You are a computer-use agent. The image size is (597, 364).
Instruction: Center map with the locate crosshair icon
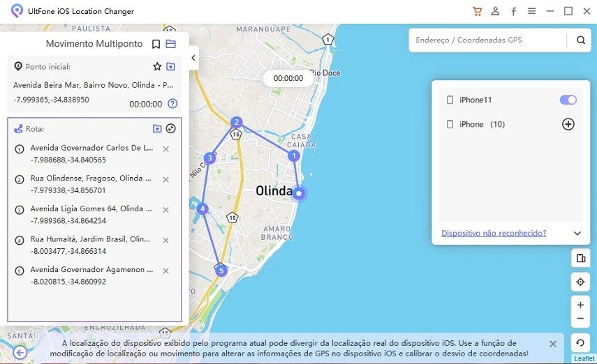[581, 282]
